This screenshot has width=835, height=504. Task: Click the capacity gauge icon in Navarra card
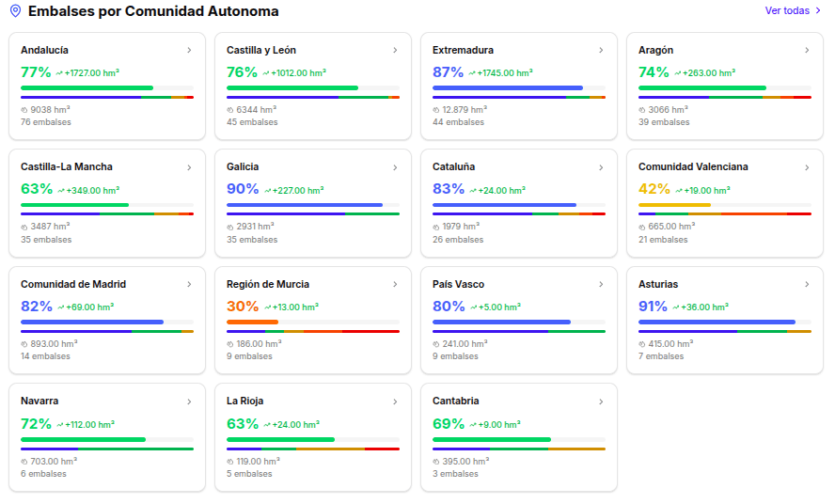coord(24,462)
